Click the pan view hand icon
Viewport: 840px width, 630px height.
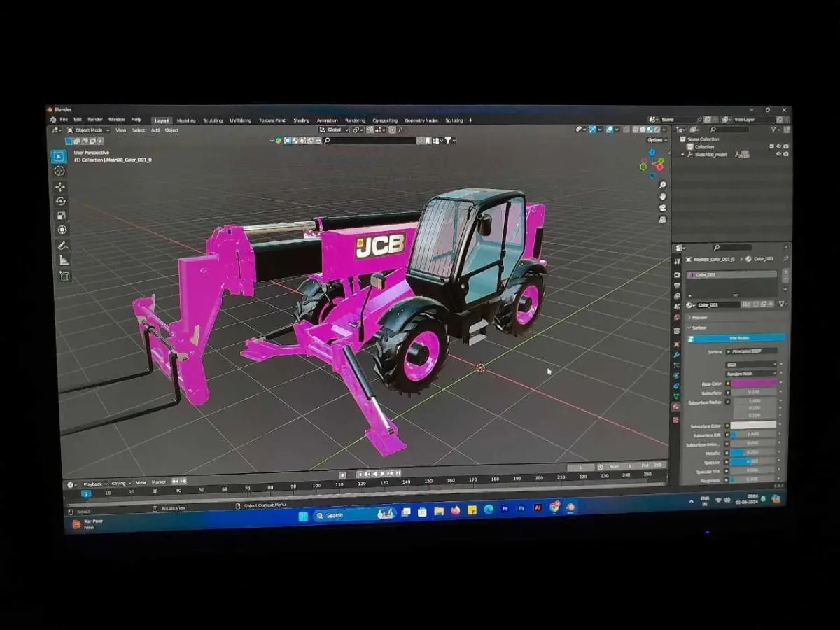pos(662,197)
